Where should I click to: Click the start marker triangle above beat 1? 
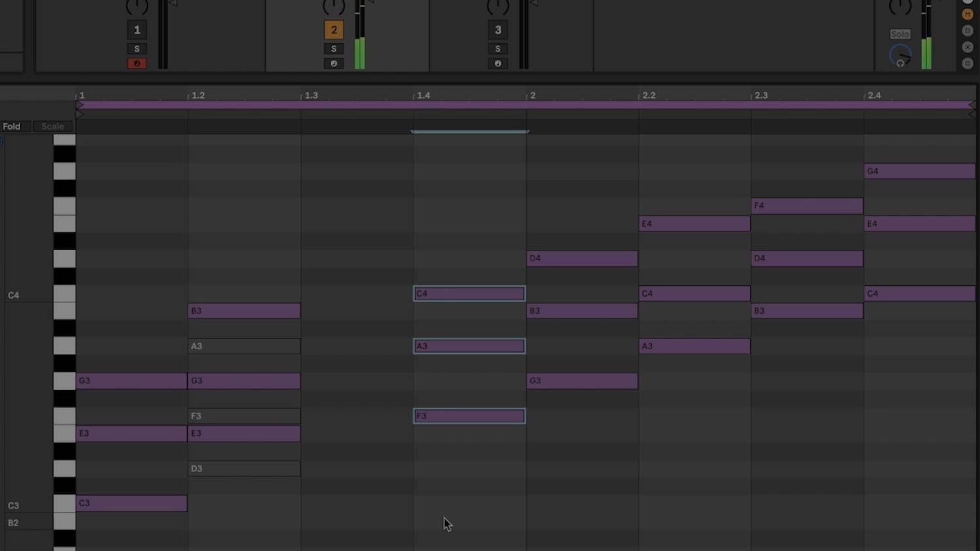(79, 114)
